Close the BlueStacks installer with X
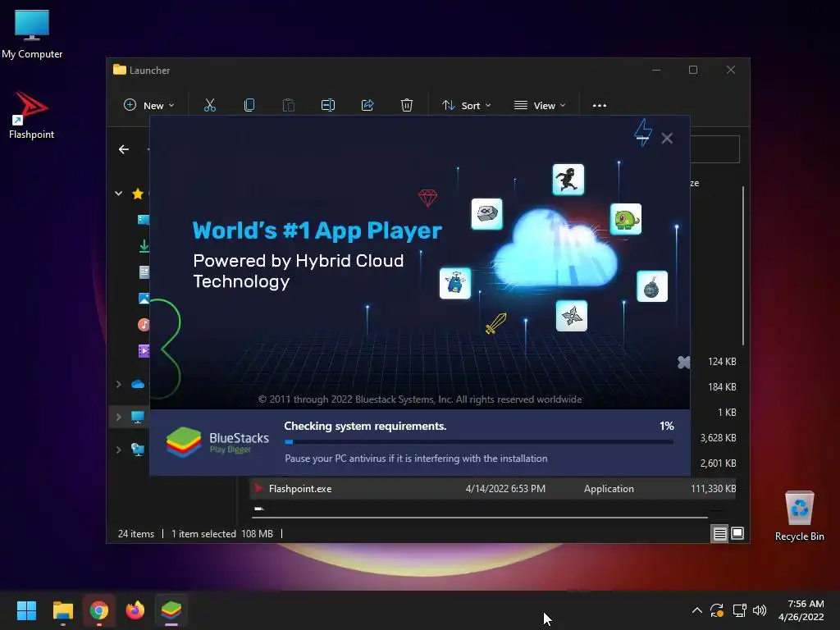This screenshot has height=630, width=840. point(667,138)
